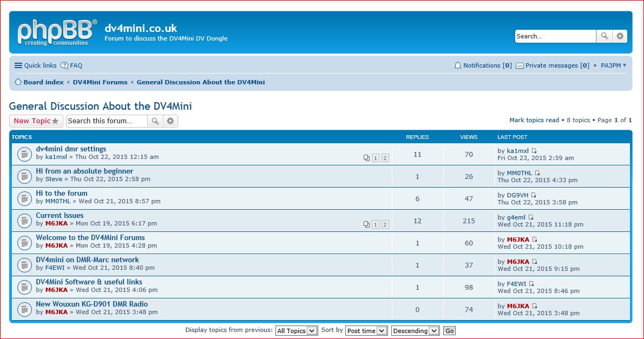Click the Notifications bell icon

pos(458,65)
